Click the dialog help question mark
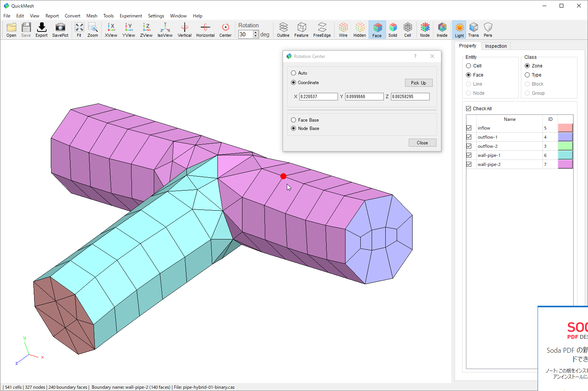The image size is (588, 391). pos(415,56)
